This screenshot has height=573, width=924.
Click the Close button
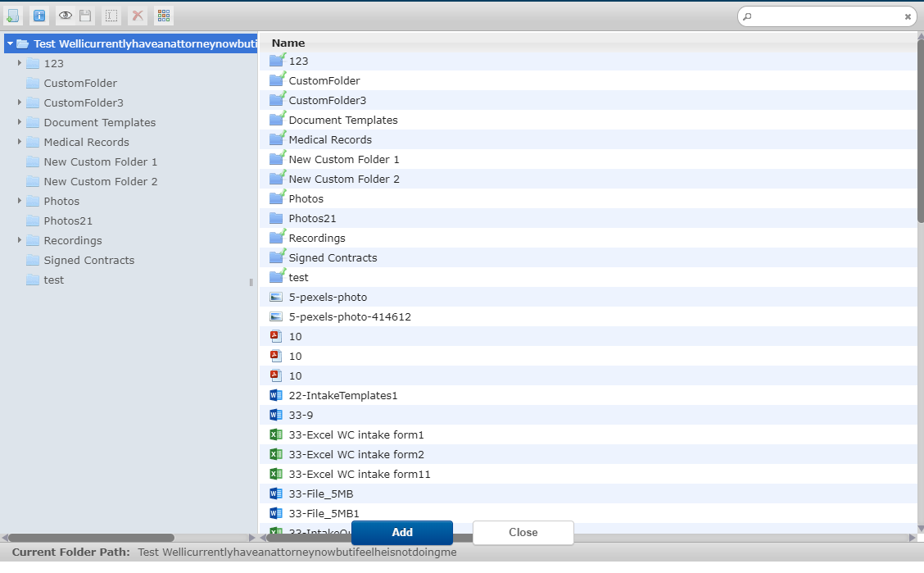tap(523, 533)
